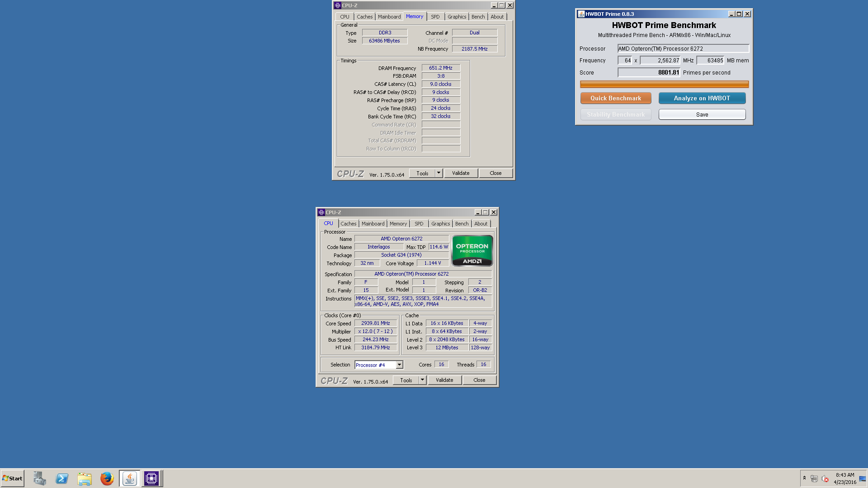Click DRAM Frequency value 651.2 MHz

click(x=441, y=68)
